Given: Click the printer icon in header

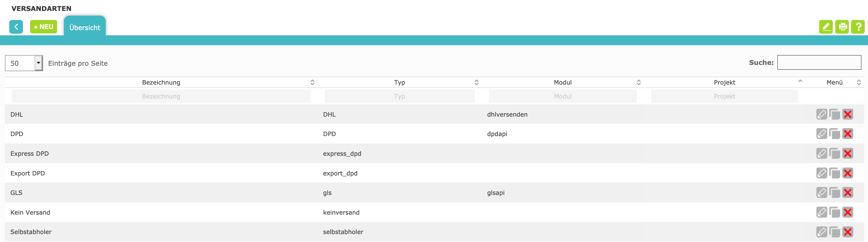Looking at the screenshot, I should tap(842, 27).
